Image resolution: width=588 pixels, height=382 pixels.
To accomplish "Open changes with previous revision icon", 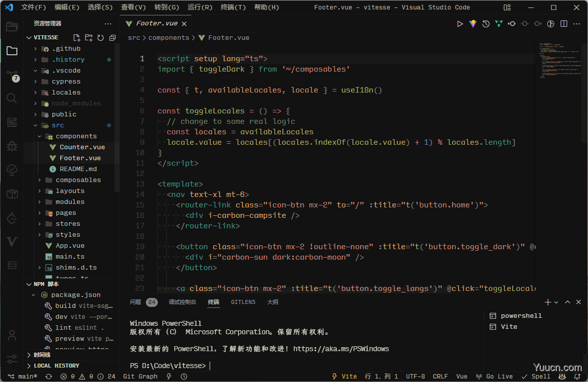I will pyautogui.click(x=511, y=23).
